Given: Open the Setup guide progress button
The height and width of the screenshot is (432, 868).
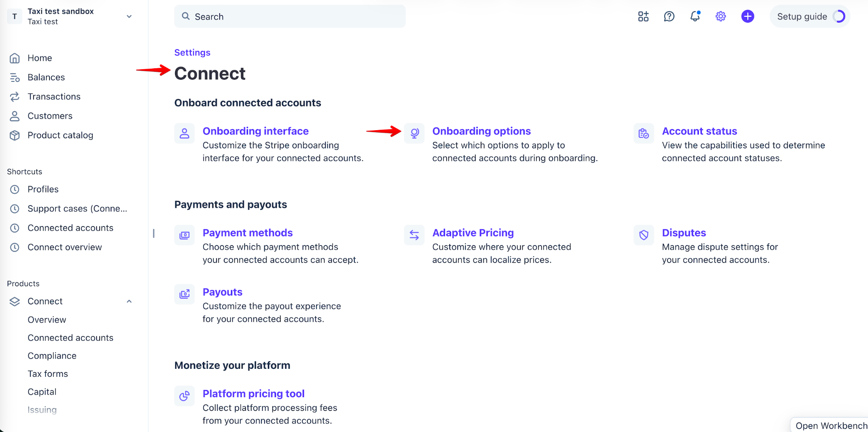Looking at the screenshot, I should 810,17.
